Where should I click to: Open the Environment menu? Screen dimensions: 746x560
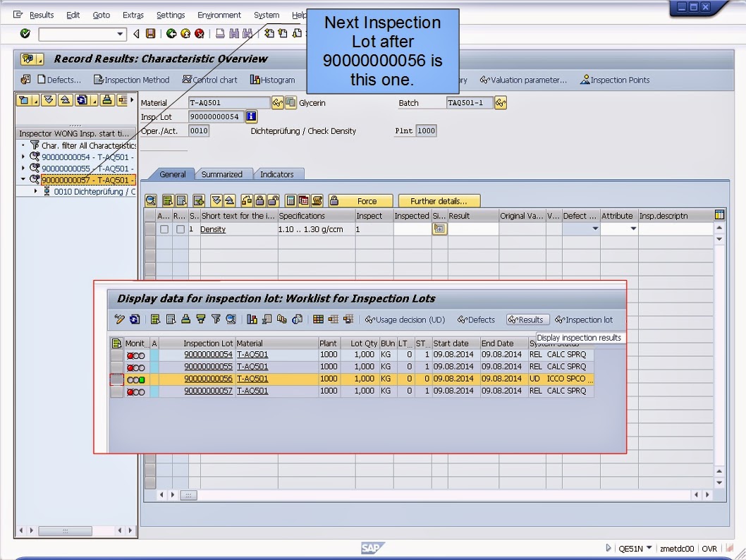[219, 15]
